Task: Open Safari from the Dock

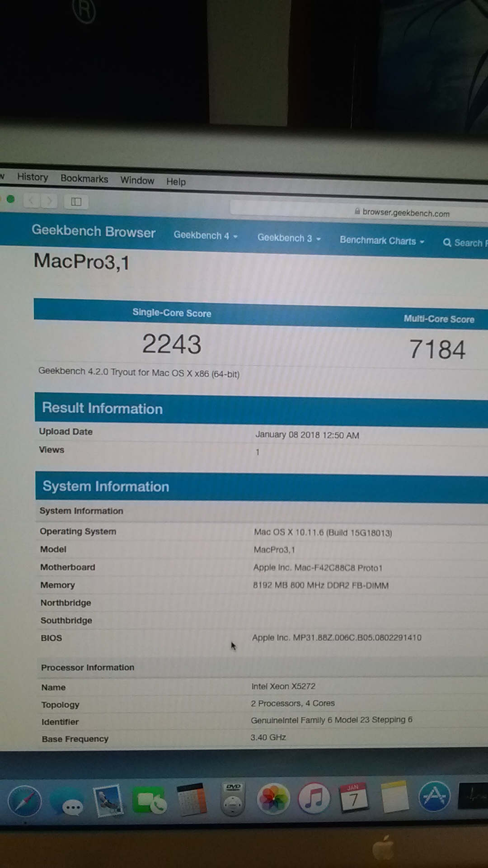Action: point(25,801)
